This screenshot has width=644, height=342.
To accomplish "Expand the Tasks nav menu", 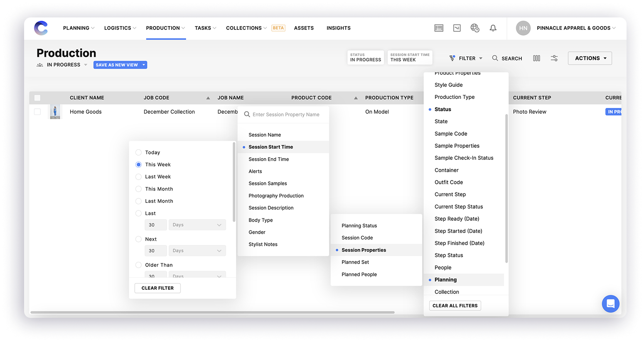I will tap(205, 28).
